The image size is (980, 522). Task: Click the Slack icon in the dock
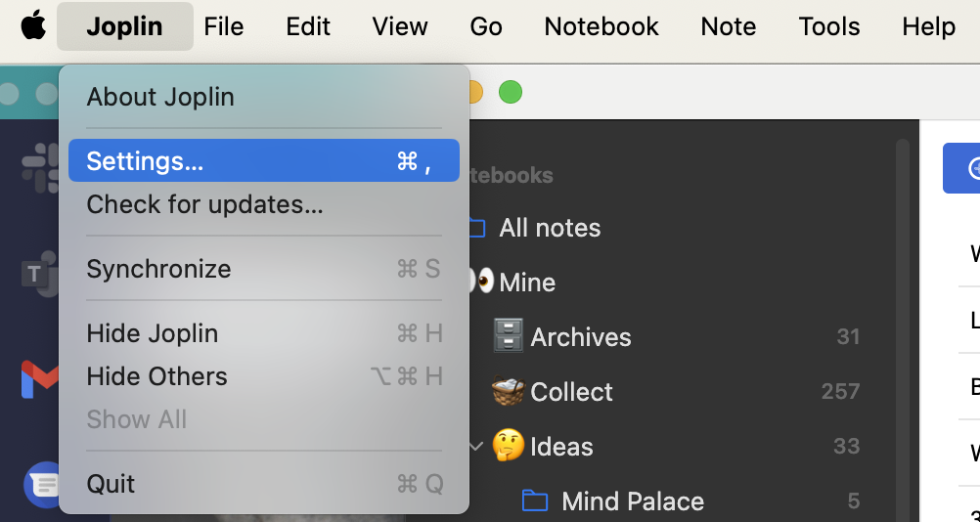point(39,166)
